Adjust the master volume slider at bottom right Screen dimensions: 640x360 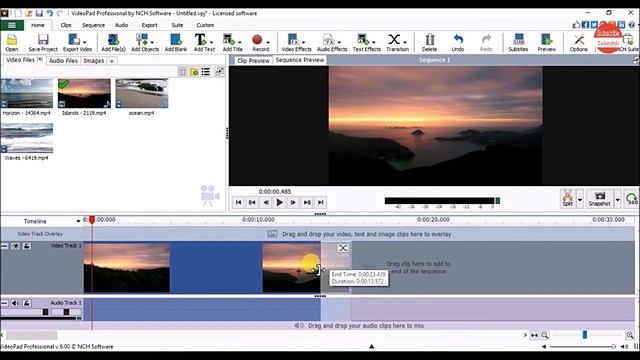coord(613,347)
